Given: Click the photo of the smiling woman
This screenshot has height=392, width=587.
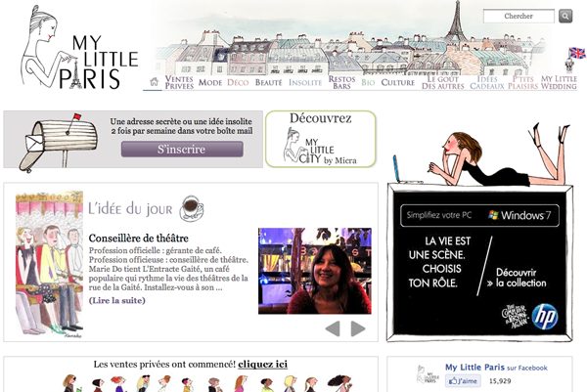Looking at the screenshot, I should (315, 271).
